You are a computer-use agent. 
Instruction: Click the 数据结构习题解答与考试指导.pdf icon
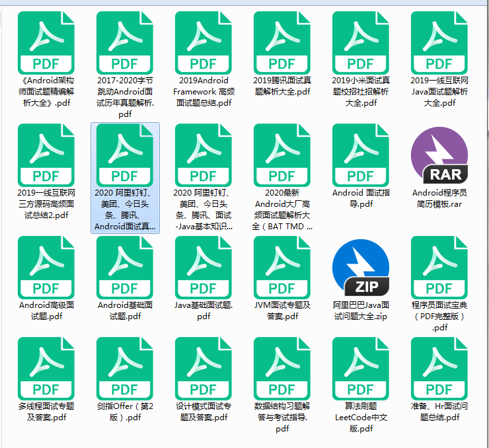(x=282, y=368)
